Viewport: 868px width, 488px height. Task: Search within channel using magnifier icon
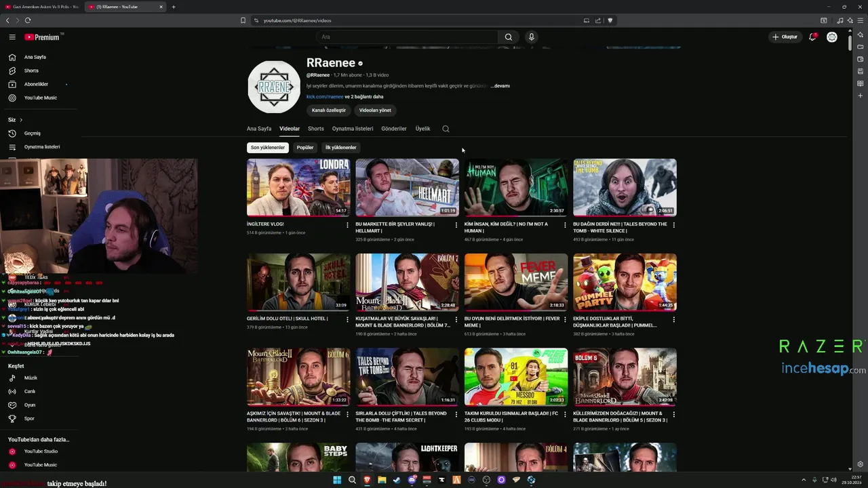click(x=446, y=129)
